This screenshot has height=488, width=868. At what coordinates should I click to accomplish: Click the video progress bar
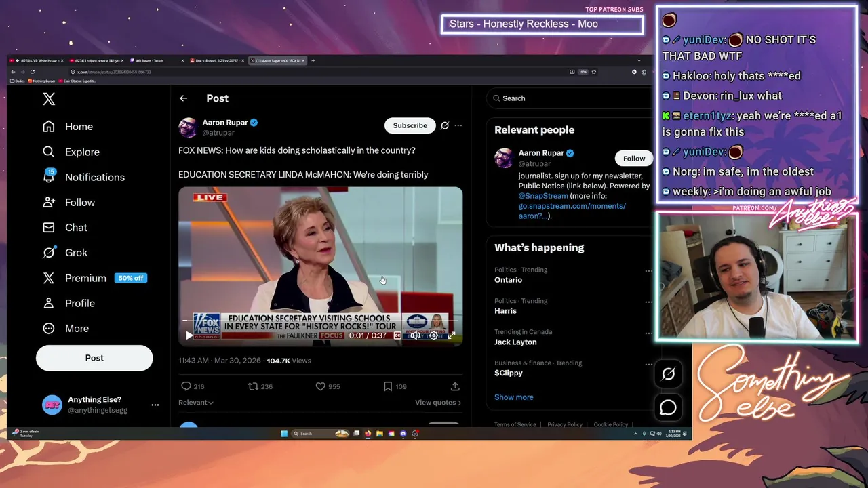point(320,321)
